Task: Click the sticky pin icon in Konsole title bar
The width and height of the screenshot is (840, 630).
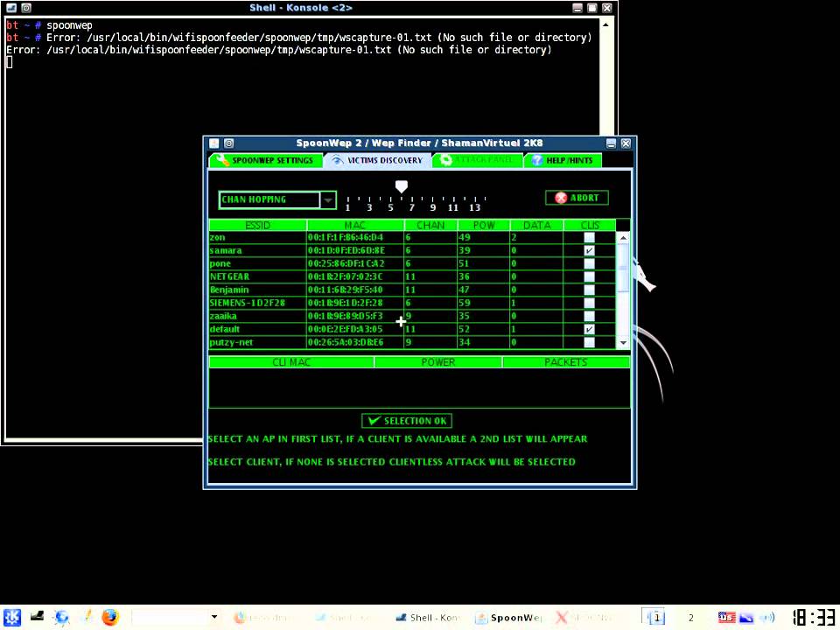Action: click(26, 8)
